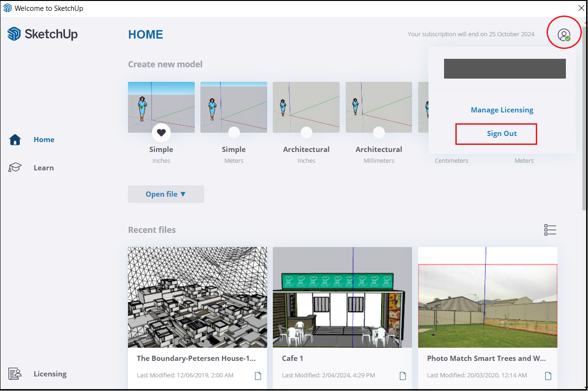Screen dimensions: 588x391
Task: Open Manage Licensing link
Action: 502,110
